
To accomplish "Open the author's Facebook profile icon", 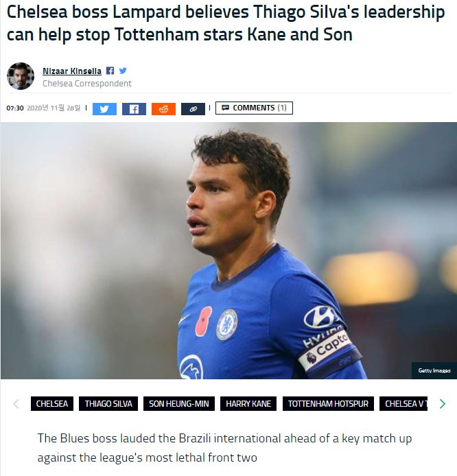I will 110,71.
